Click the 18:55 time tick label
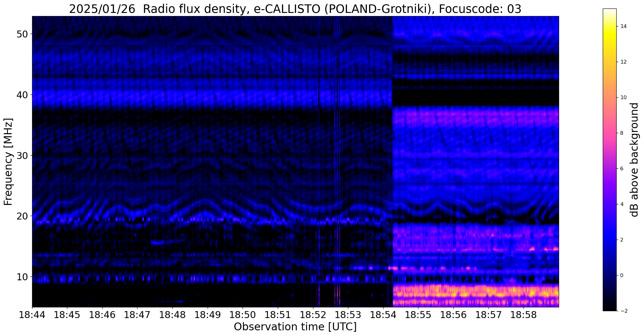 tap(418, 315)
